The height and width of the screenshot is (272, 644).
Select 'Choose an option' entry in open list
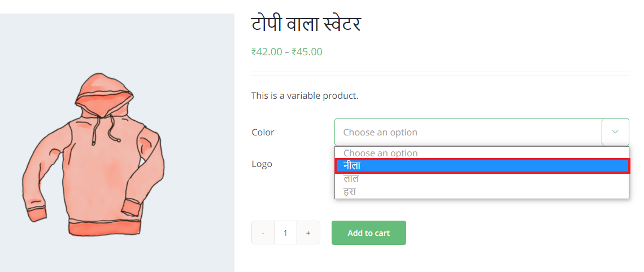(380, 153)
